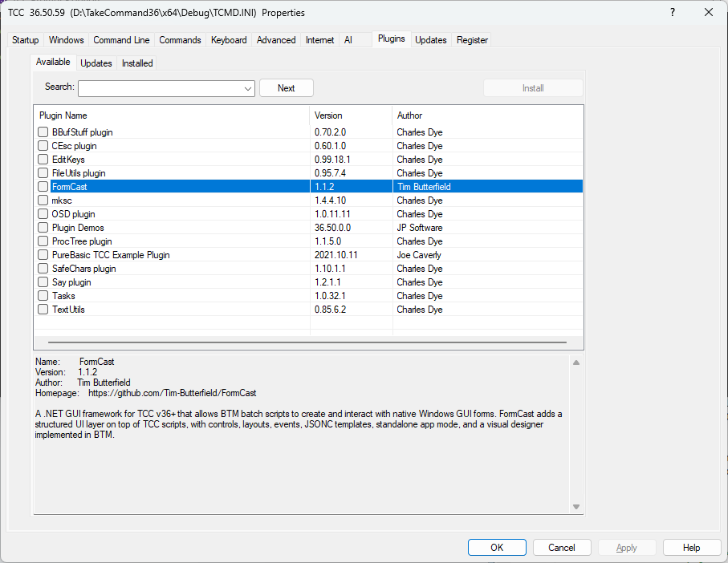
Task: Click version 0.85.6.2 in TextUtils row
Action: pos(330,310)
